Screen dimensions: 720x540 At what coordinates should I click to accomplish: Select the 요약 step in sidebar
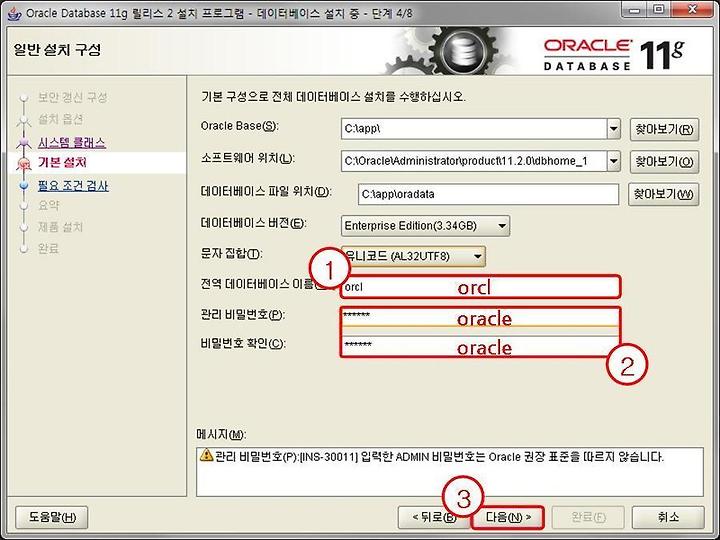pos(49,205)
